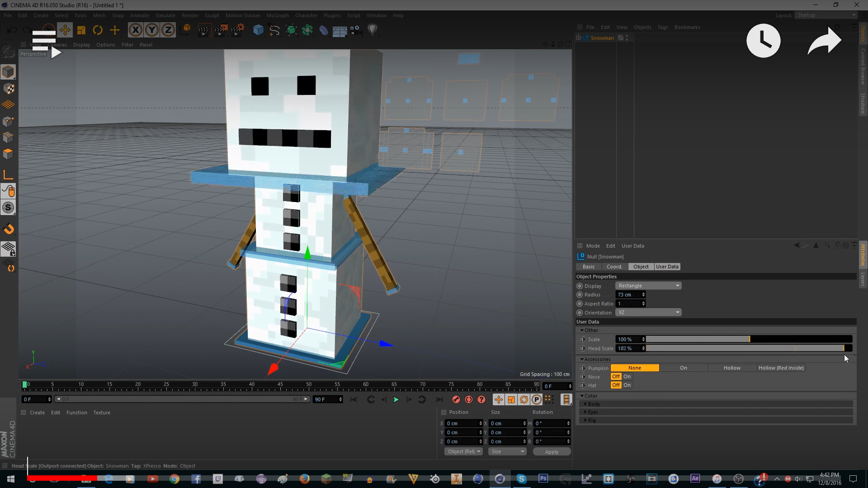Set Pumpkin to None
The height and width of the screenshot is (488, 868).
635,368
